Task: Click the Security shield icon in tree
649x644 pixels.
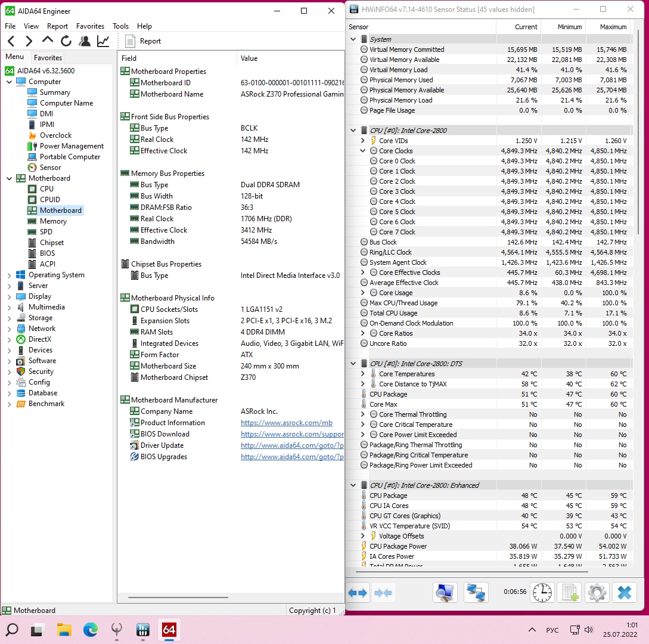Action: click(21, 371)
